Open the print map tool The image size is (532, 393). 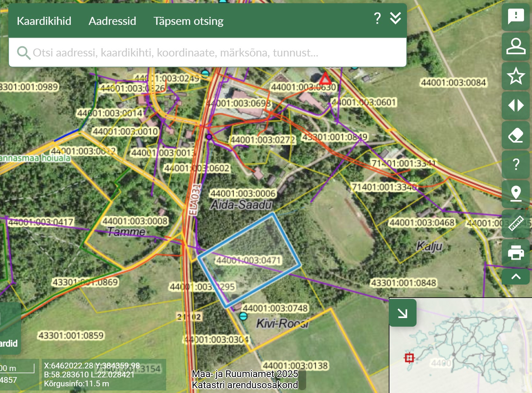tap(515, 253)
